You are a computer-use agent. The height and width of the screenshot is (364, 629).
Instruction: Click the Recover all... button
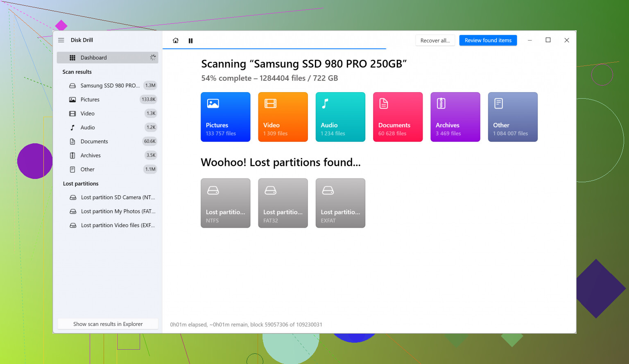(x=435, y=41)
